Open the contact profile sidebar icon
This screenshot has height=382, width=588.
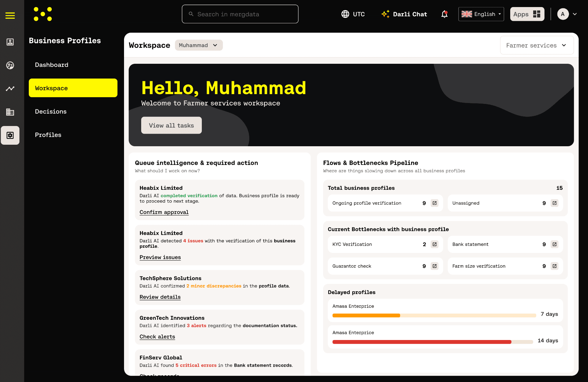coord(10,42)
